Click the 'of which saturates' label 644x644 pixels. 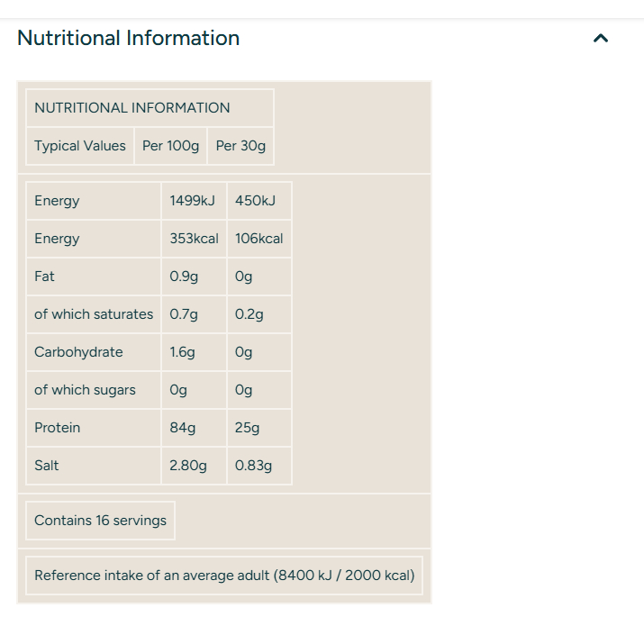pyautogui.click(x=94, y=314)
